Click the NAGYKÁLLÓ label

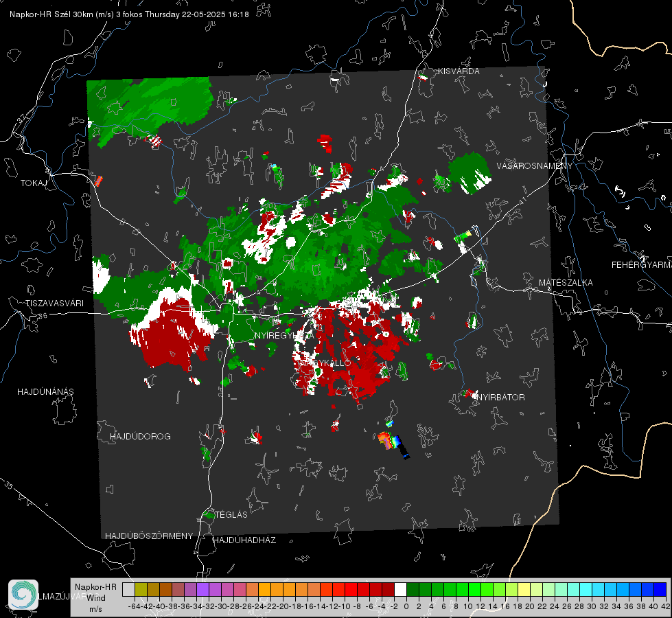[325, 363]
